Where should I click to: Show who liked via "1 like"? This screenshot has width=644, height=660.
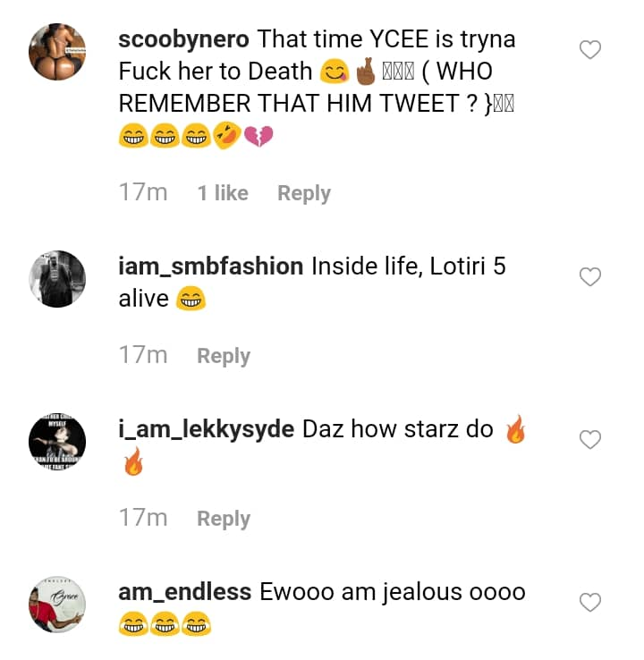(223, 193)
